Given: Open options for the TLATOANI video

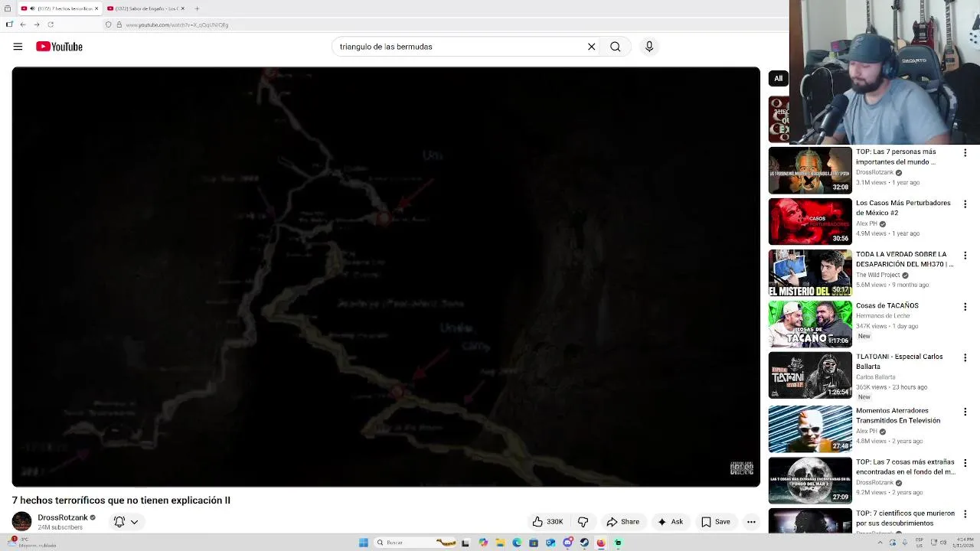Looking at the screenshot, I should coord(965,358).
